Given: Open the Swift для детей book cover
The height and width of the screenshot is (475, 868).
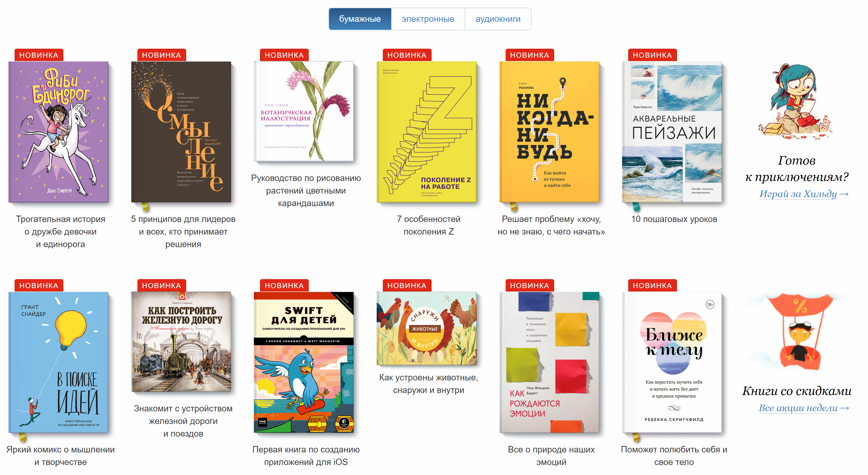Looking at the screenshot, I should [304, 362].
